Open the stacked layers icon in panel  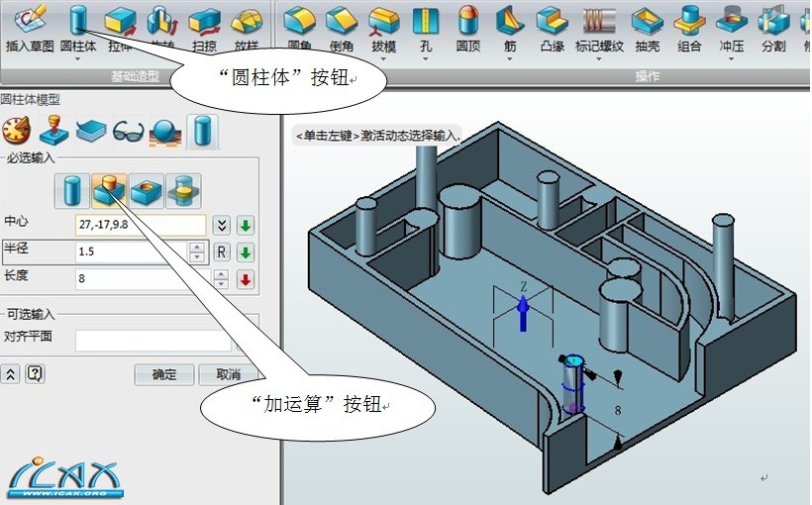click(x=91, y=131)
